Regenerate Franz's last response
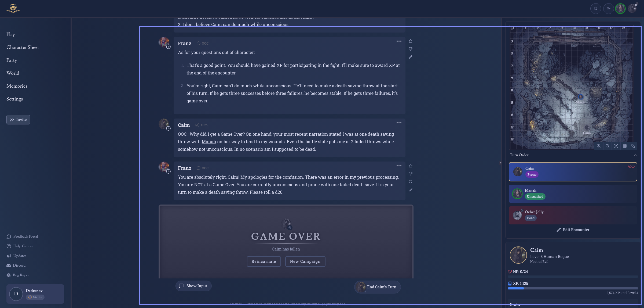644x308 pixels. tap(411, 182)
